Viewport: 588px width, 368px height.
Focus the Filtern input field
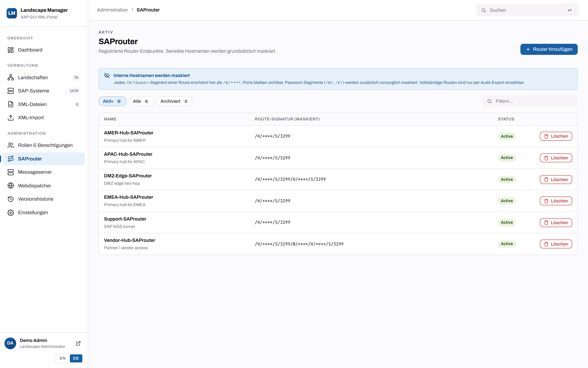coord(530,101)
